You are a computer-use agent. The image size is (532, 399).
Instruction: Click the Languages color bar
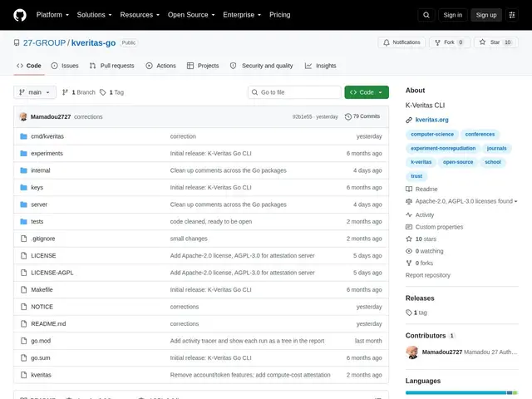[461, 393]
